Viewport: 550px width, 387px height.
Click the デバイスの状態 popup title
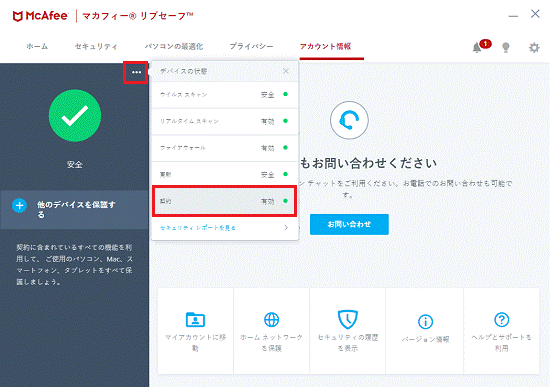point(183,71)
